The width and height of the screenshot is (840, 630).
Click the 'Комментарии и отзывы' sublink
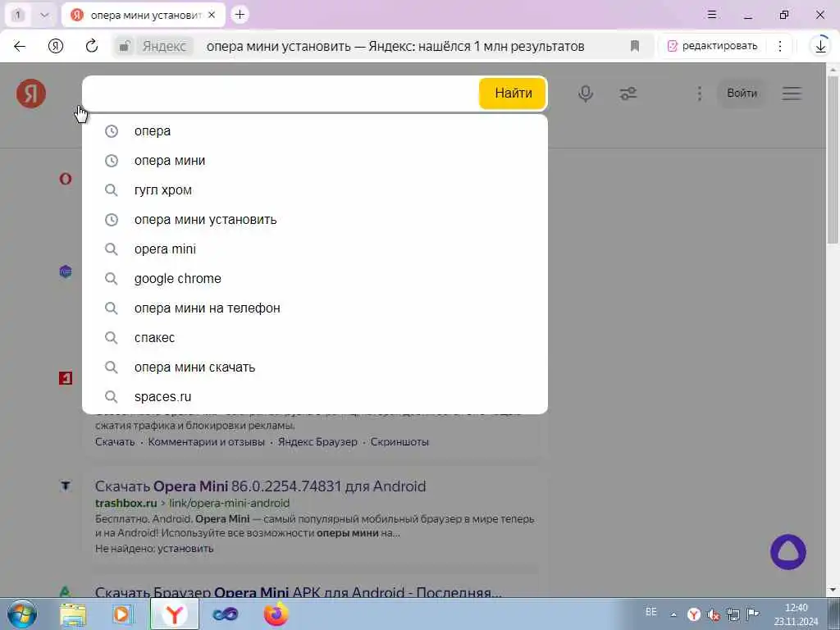coord(206,442)
